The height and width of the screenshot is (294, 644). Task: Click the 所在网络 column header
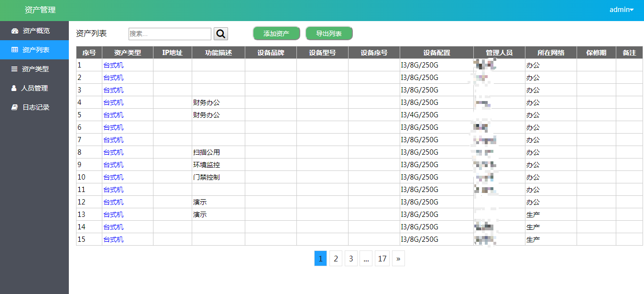click(x=551, y=53)
